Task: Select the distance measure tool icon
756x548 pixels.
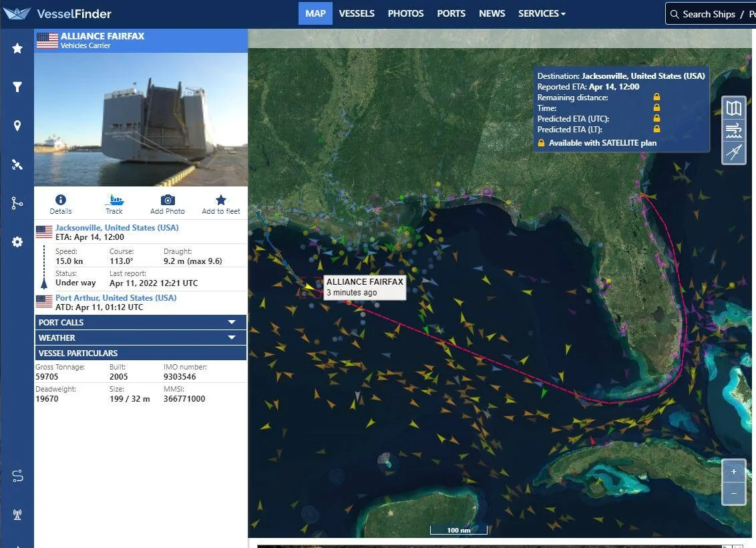Action: (734, 152)
